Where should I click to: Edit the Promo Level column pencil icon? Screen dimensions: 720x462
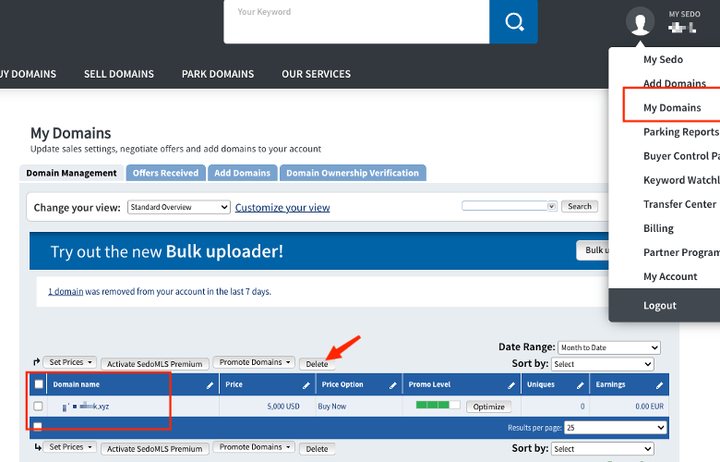(x=511, y=385)
